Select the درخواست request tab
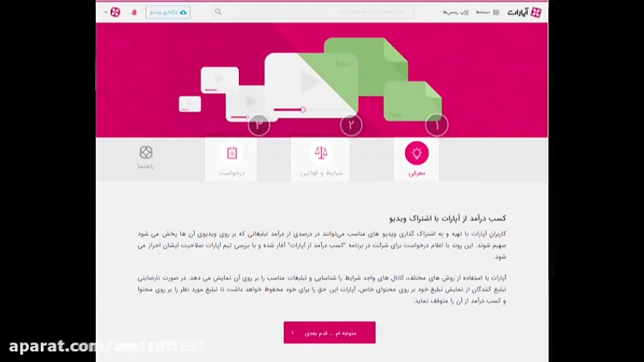 (231, 160)
